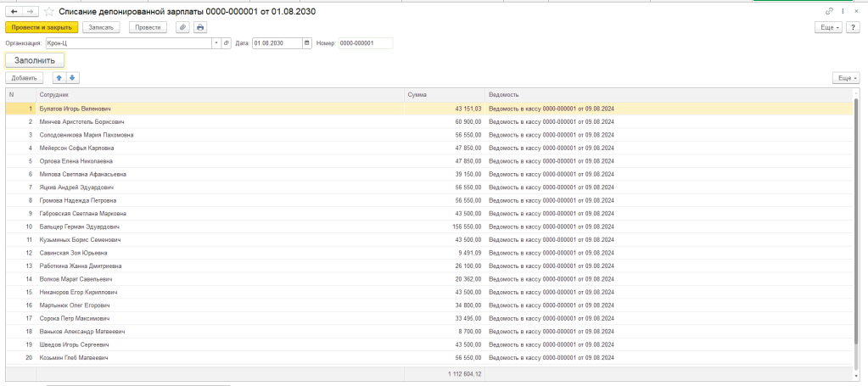Open the Организация field's open-form icon

tap(227, 43)
